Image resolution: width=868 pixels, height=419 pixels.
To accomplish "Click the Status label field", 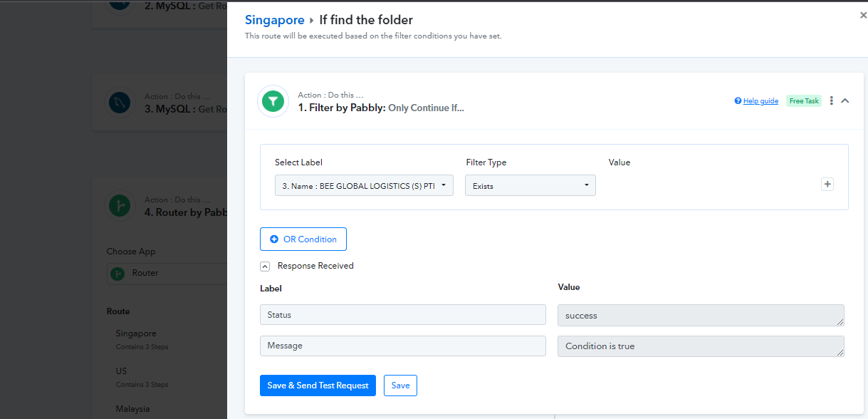I will pyautogui.click(x=403, y=315).
